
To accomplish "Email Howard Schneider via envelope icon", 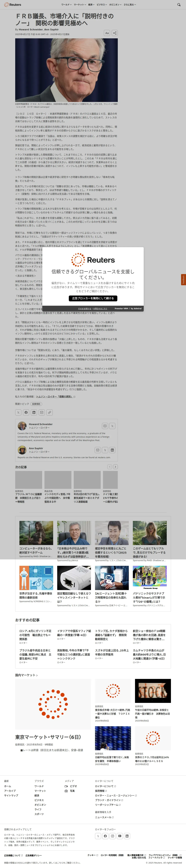I will [x=105, y=426].
